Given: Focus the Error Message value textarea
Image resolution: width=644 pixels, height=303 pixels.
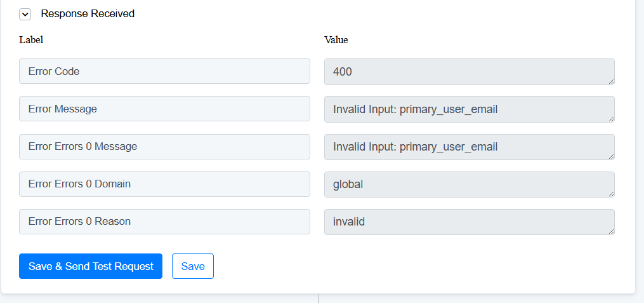Looking at the screenshot, I should pos(469,109).
